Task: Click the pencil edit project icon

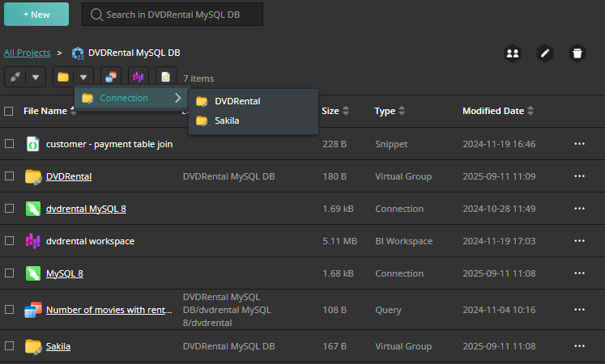Action: [x=545, y=53]
